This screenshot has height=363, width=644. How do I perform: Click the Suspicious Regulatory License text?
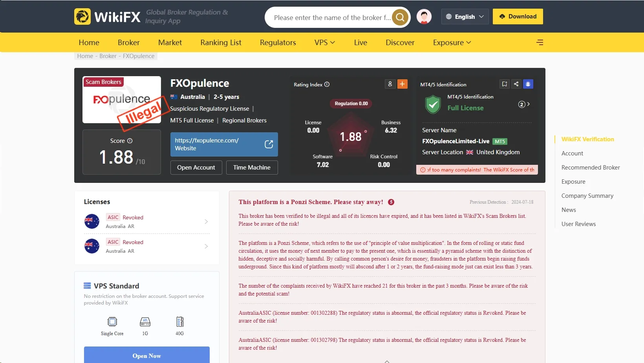pyautogui.click(x=210, y=109)
